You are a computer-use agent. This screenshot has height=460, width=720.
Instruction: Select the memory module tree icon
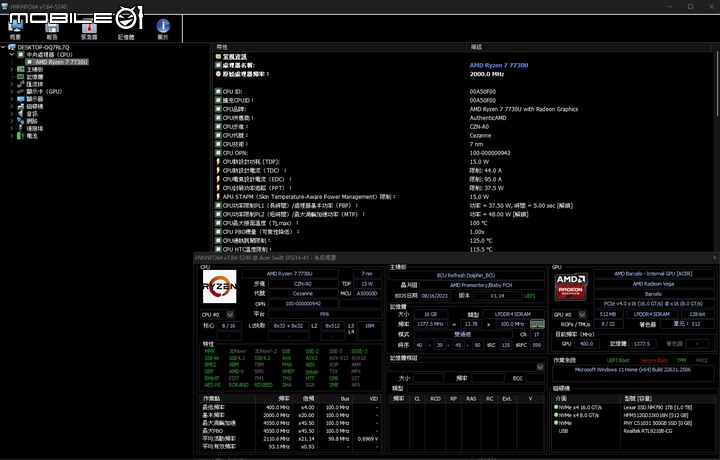pyautogui.click(x=21, y=77)
